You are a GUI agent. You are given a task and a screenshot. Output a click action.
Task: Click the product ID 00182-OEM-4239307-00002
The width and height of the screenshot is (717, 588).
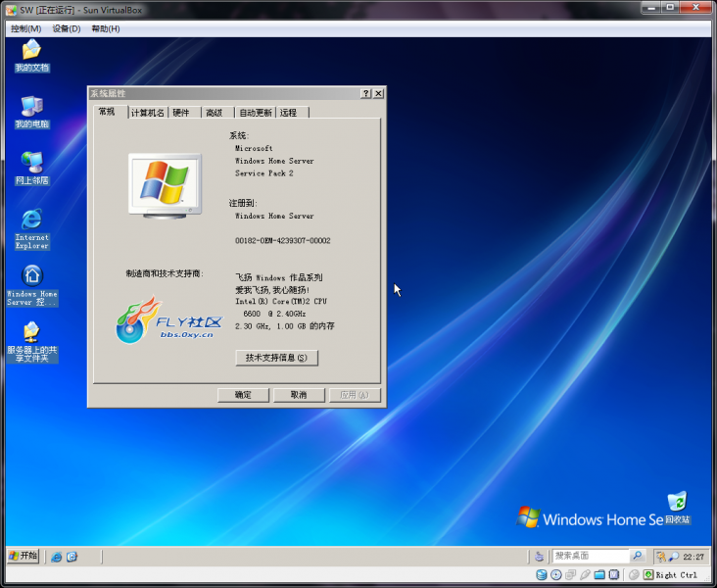click(x=283, y=241)
